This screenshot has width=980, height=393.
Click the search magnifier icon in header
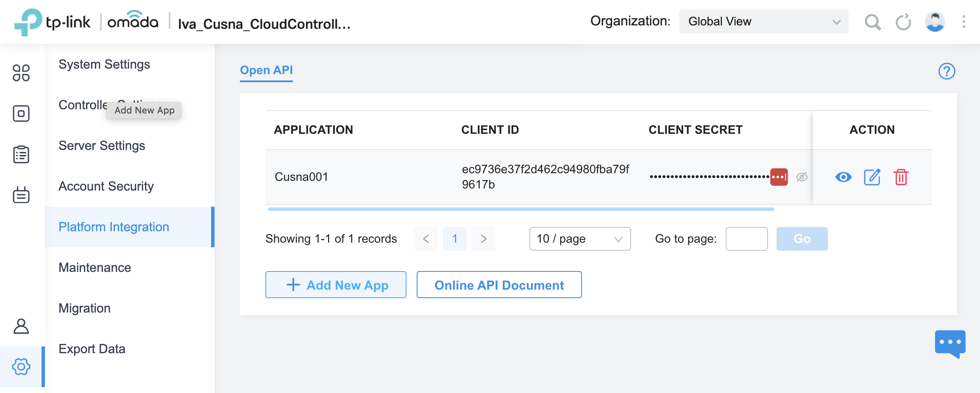872,22
